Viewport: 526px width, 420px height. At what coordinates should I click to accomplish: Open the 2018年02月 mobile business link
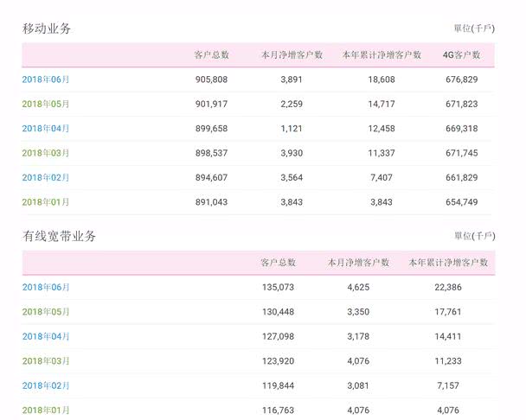[46, 177]
